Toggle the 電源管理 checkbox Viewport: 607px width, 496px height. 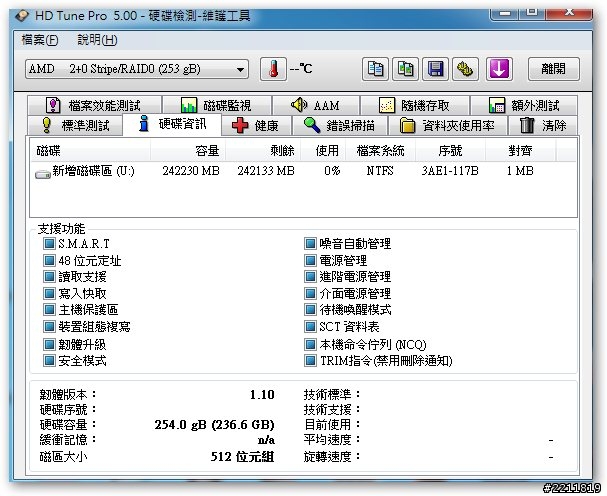pos(310,260)
